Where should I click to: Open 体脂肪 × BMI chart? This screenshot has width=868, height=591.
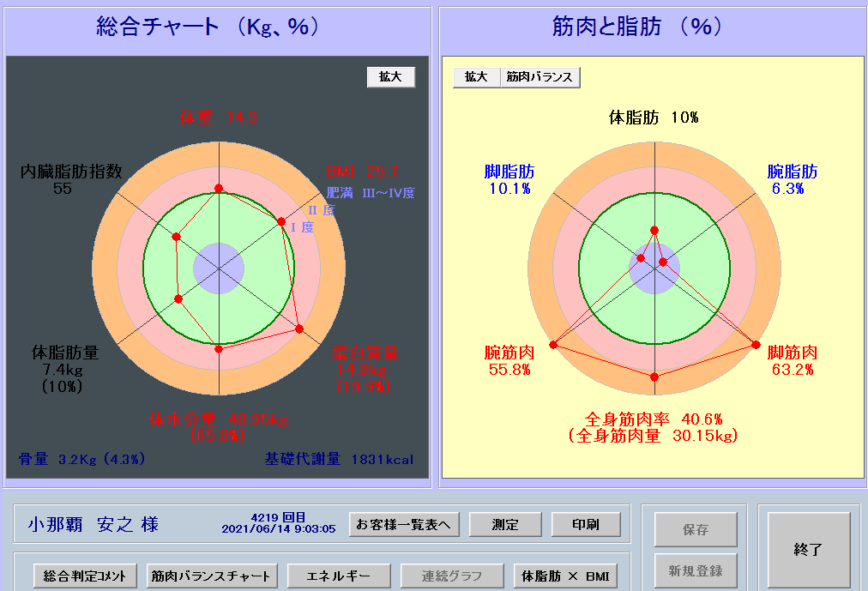[x=565, y=576]
